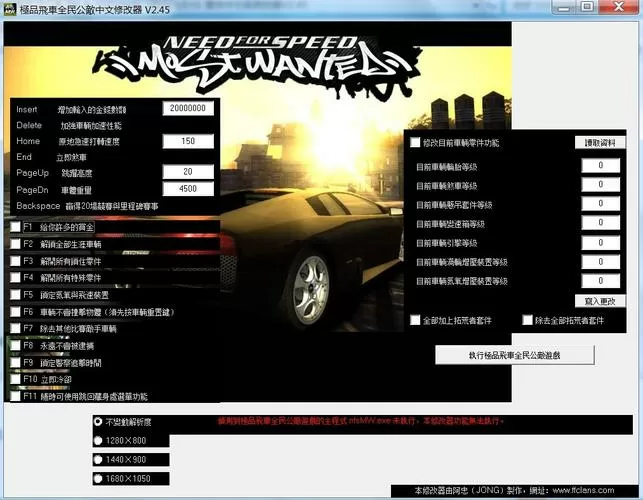The height and width of the screenshot is (500, 643).
Task: Edit the current vehicle tire level field
Action: [x=600, y=165]
